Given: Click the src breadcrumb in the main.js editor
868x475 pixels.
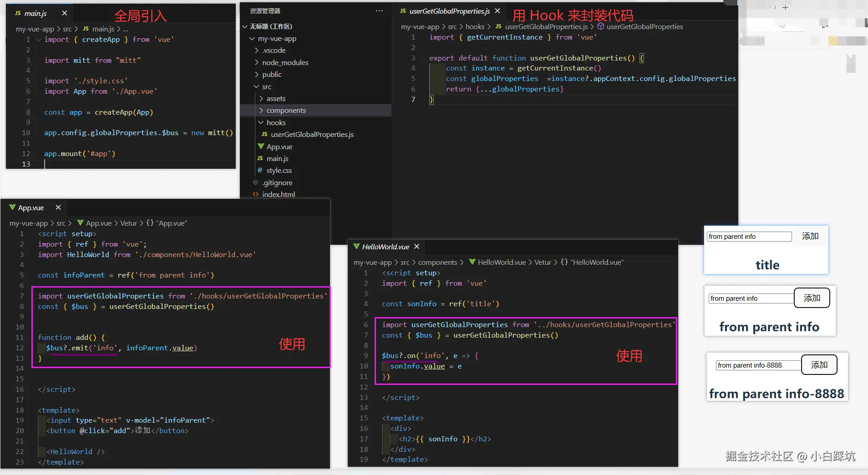Looking at the screenshot, I should coord(67,29).
